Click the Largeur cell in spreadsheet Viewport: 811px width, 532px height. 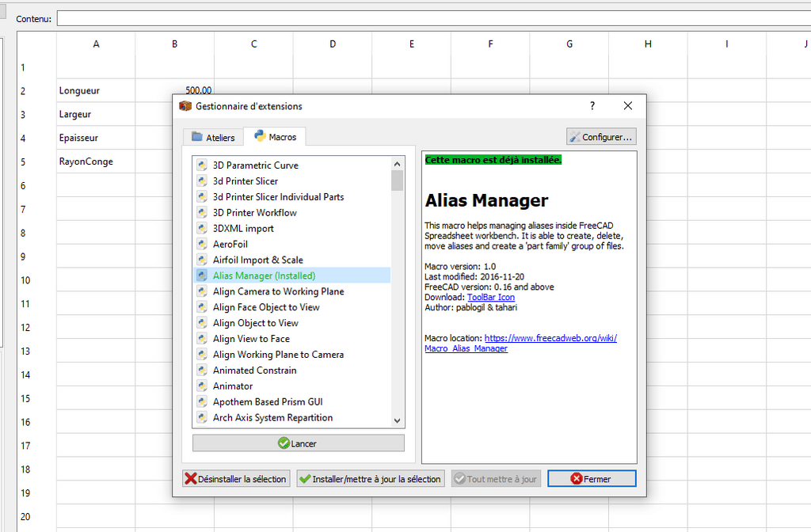pyautogui.click(x=96, y=114)
